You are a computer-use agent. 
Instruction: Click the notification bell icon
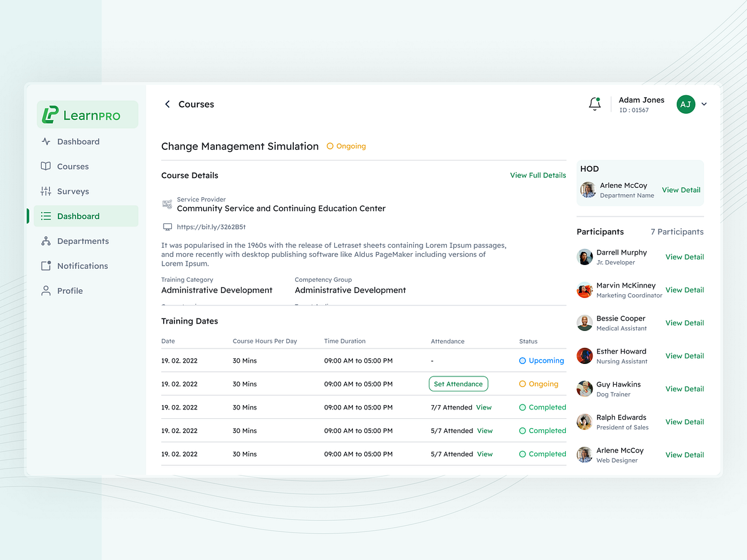(x=594, y=104)
